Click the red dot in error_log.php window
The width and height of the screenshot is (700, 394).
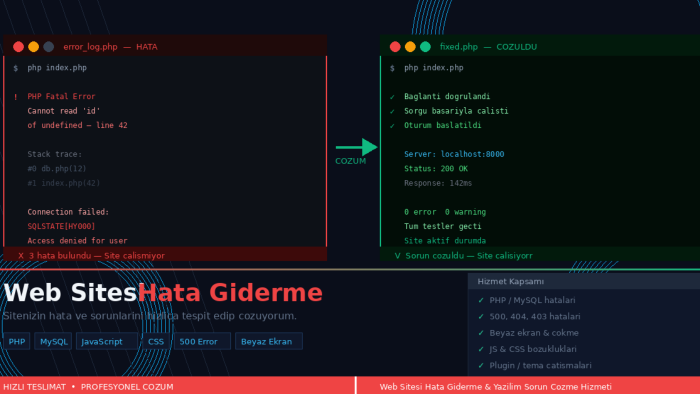(x=18, y=47)
